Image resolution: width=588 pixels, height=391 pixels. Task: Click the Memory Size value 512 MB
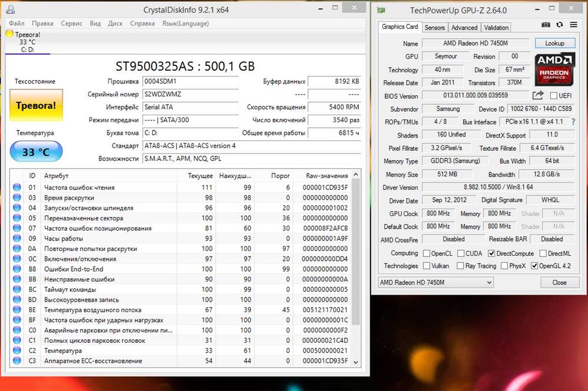coord(447,174)
